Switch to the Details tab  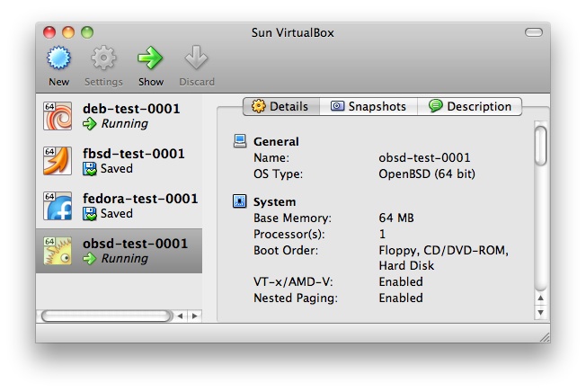pyautogui.click(x=281, y=106)
